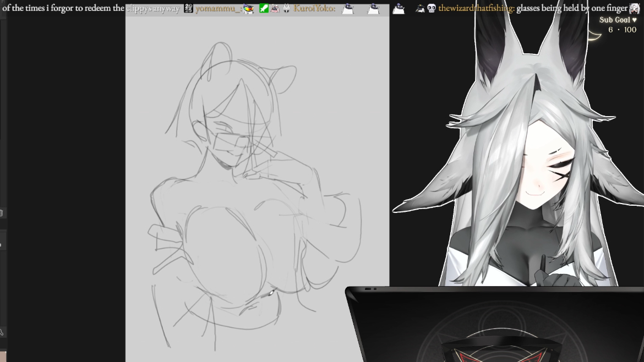Click the message "forgor to redeem the clippys anyway"

coord(116,8)
